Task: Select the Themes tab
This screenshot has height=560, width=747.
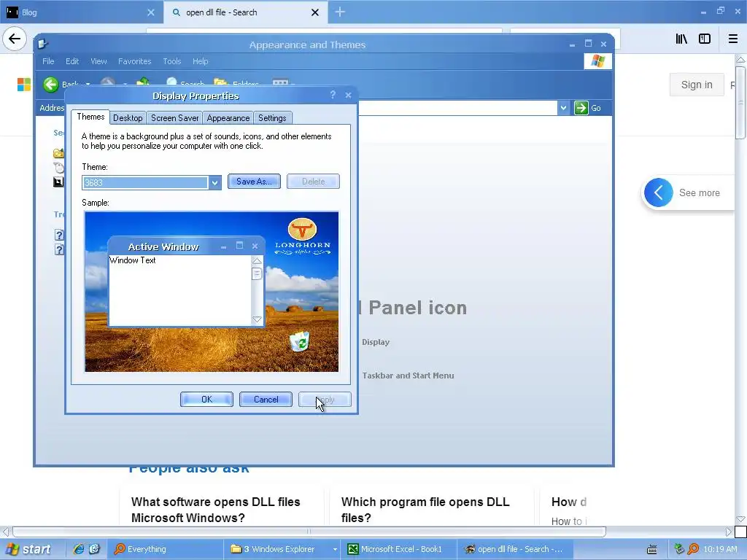Action: coord(90,117)
